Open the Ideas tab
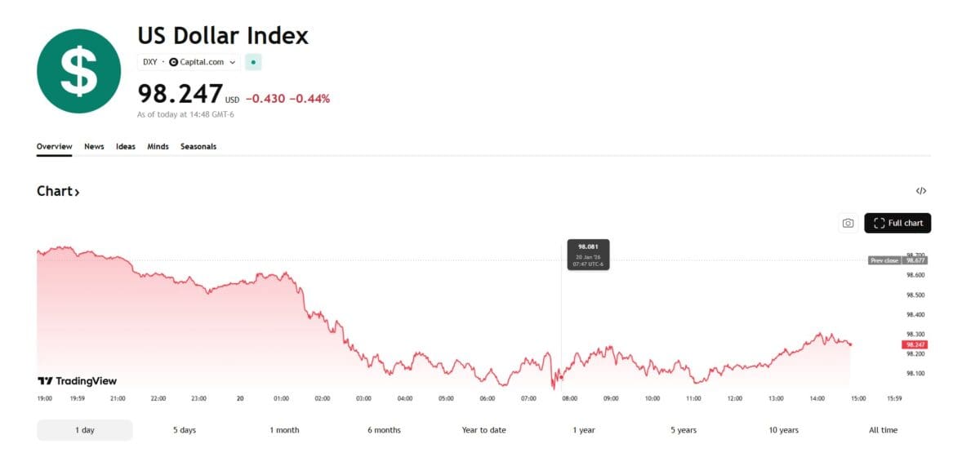Image resolution: width=980 pixels, height=466 pixels. click(x=126, y=147)
